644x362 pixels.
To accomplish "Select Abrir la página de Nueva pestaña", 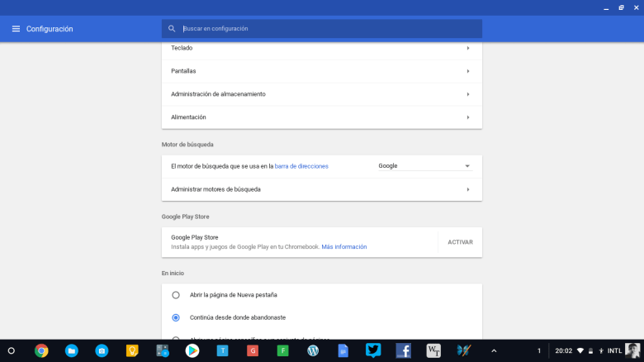I will click(x=175, y=295).
